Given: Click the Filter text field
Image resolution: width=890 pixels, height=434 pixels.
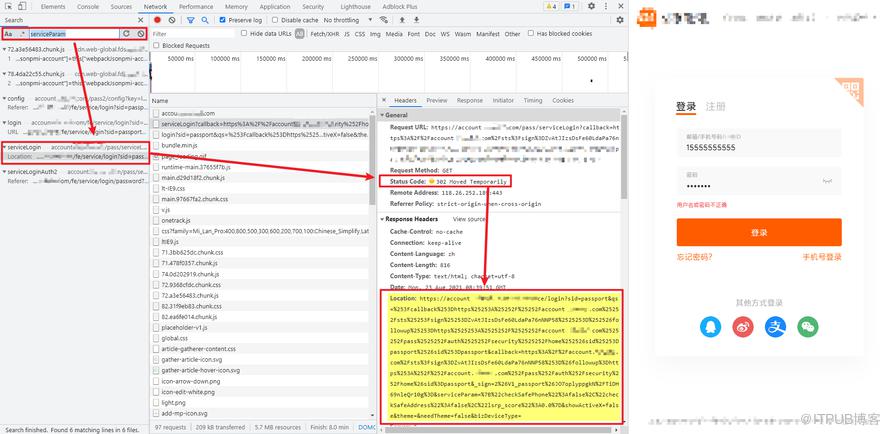Looking at the screenshot, I should click(193, 34).
